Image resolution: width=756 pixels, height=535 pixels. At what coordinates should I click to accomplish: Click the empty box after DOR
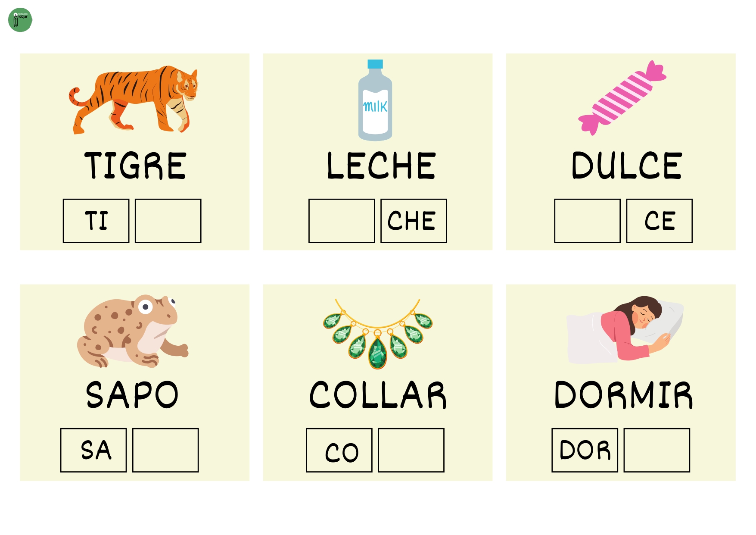(656, 450)
